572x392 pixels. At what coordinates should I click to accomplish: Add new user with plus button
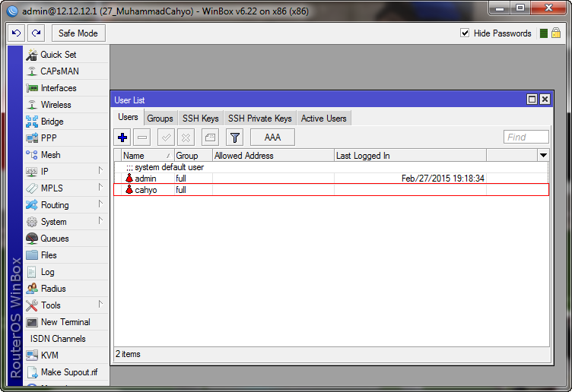122,138
